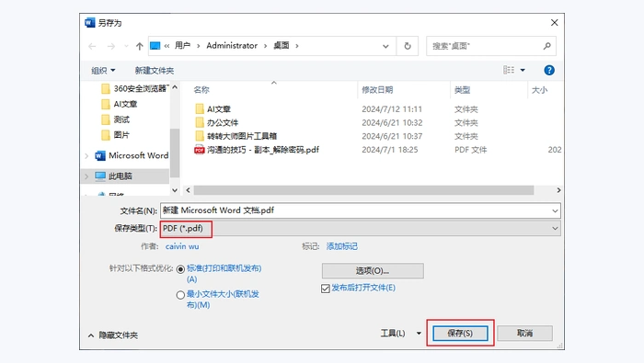
Task: Select Microsoft Word in sidebar
Action: click(132, 156)
